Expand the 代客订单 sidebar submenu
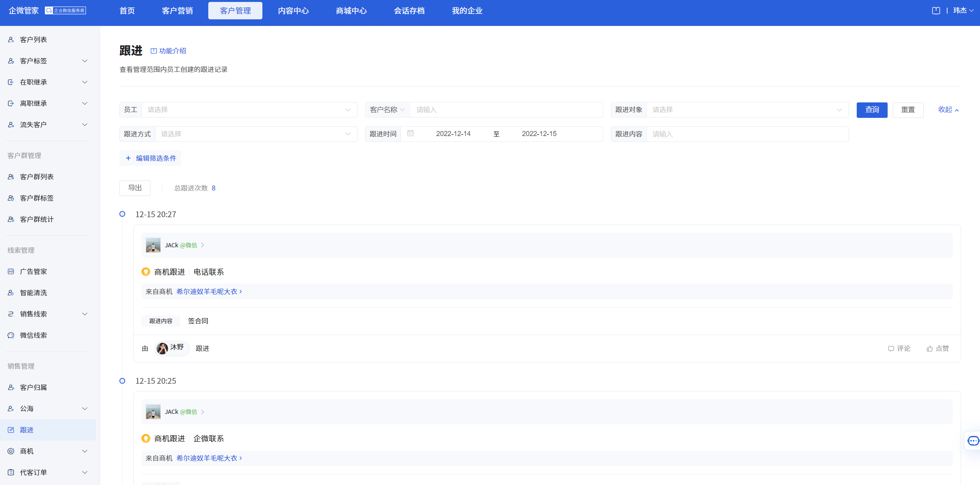 point(85,472)
